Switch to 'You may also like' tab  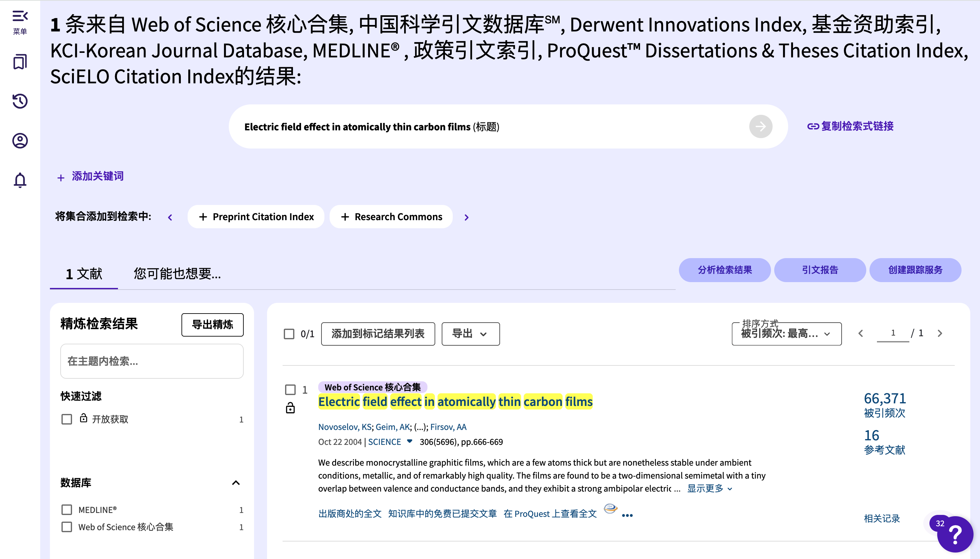[177, 274]
